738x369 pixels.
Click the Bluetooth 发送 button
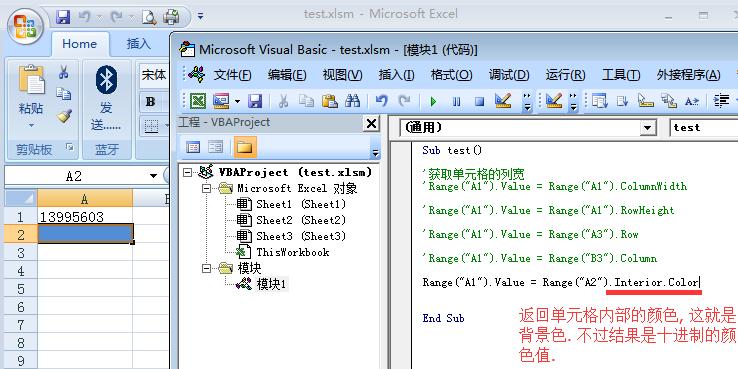coord(106,98)
